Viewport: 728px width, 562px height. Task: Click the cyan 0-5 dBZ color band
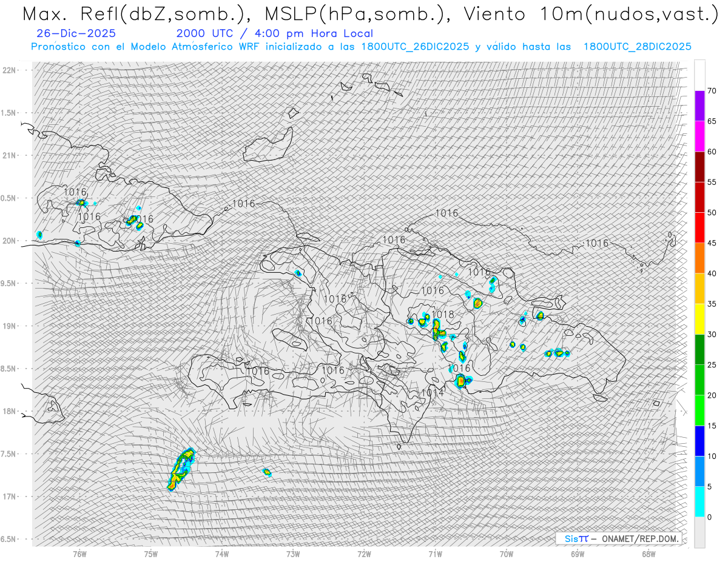[699, 502]
